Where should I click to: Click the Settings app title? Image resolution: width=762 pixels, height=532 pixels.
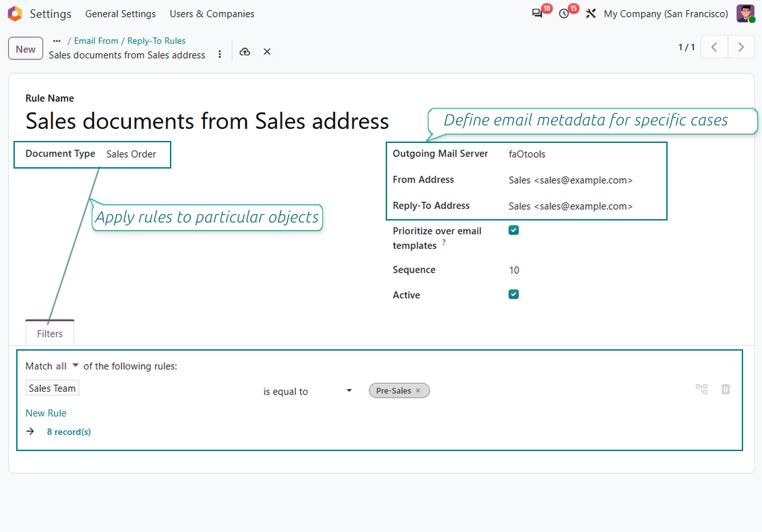click(51, 13)
